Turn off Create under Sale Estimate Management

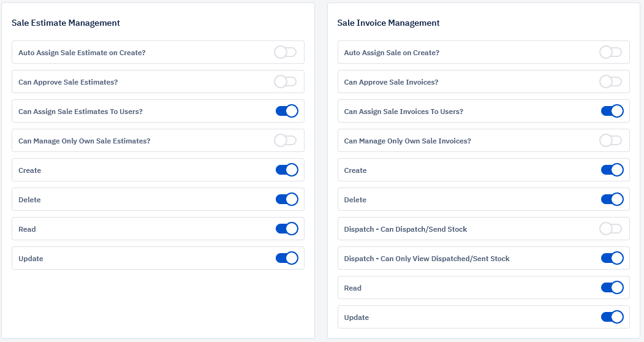click(x=287, y=170)
